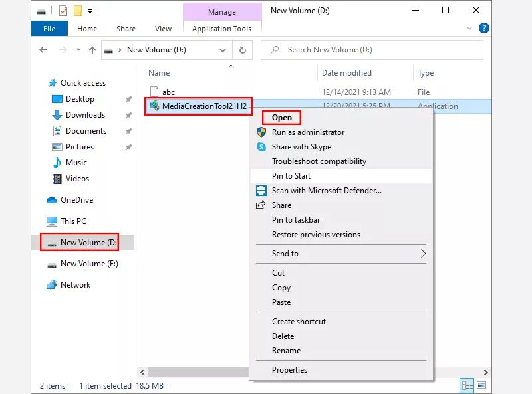Expand the Send to submenu arrow
The height and width of the screenshot is (394, 532).
pyautogui.click(x=423, y=254)
